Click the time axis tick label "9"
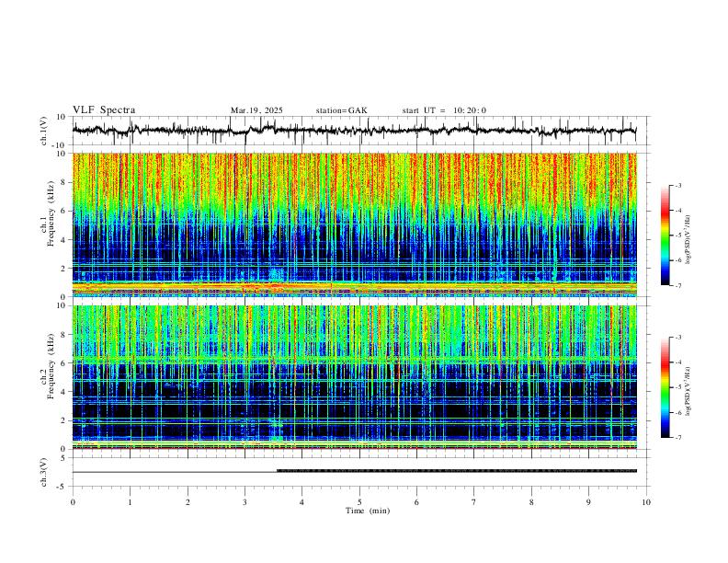728x563 pixels. pyautogui.click(x=588, y=502)
